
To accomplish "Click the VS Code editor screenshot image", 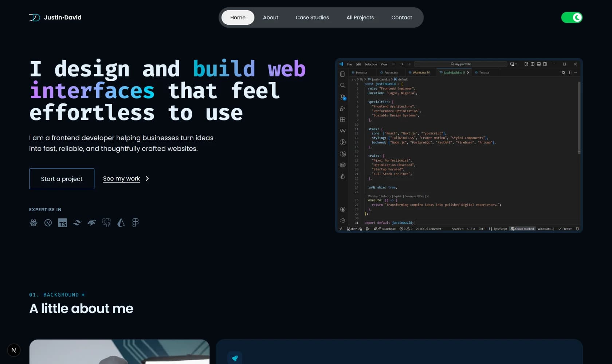I will (459, 146).
